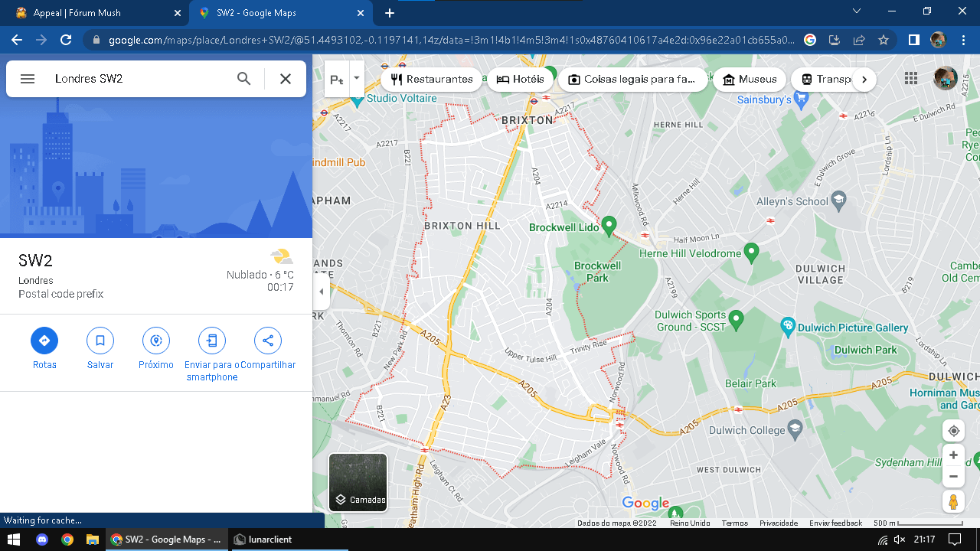Select the Restaurantes category chip

click(431, 79)
